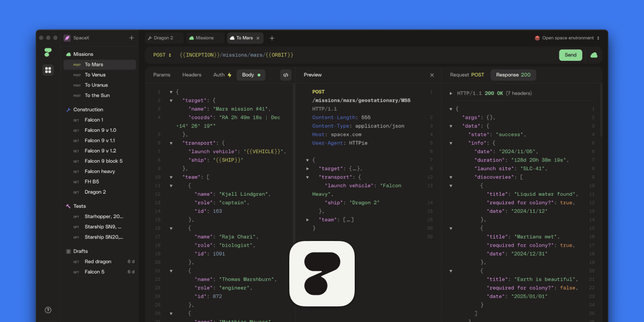Toggle the code view icon in request panel
The image size is (644, 322).
tap(286, 75)
